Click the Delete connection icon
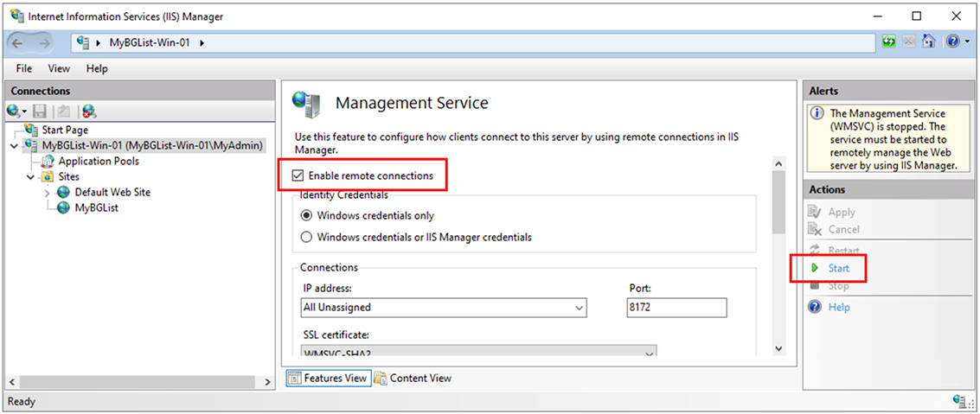Screen dimensions: 980x414 tap(89, 111)
